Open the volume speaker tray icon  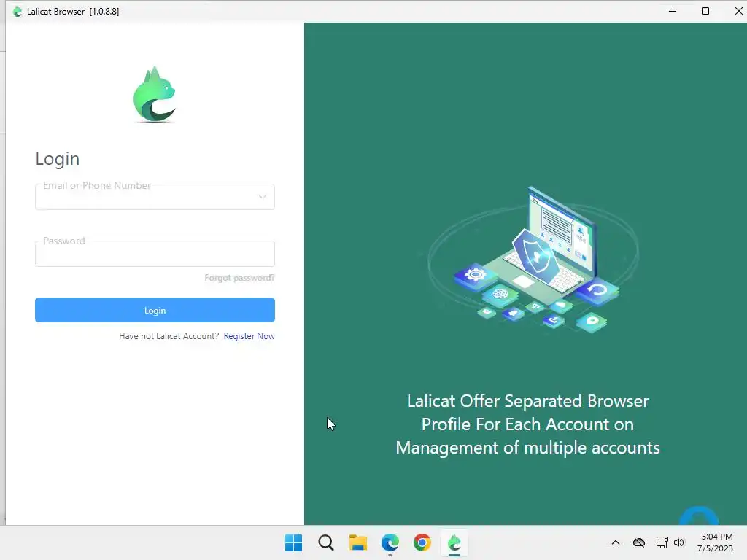pos(679,542)
